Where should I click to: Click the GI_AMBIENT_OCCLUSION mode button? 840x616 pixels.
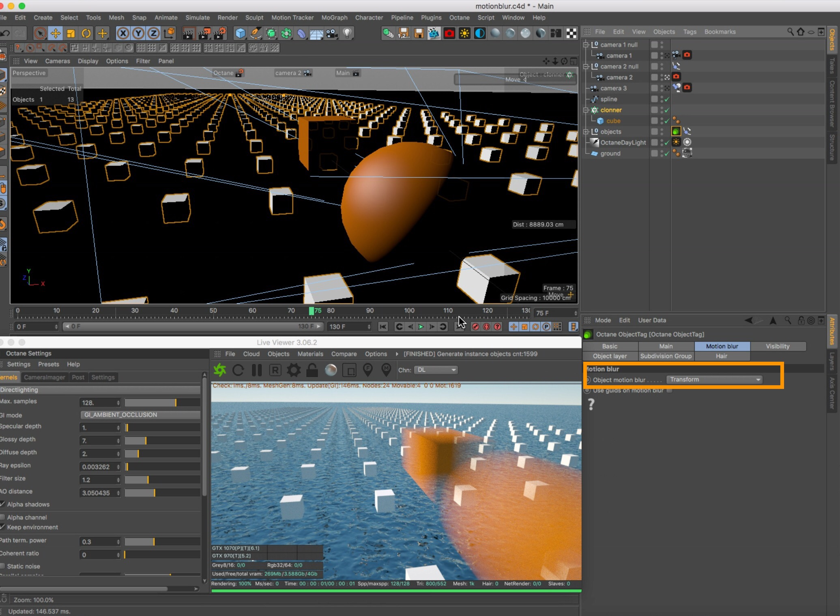pyautogui.click(x=140, y=414)
